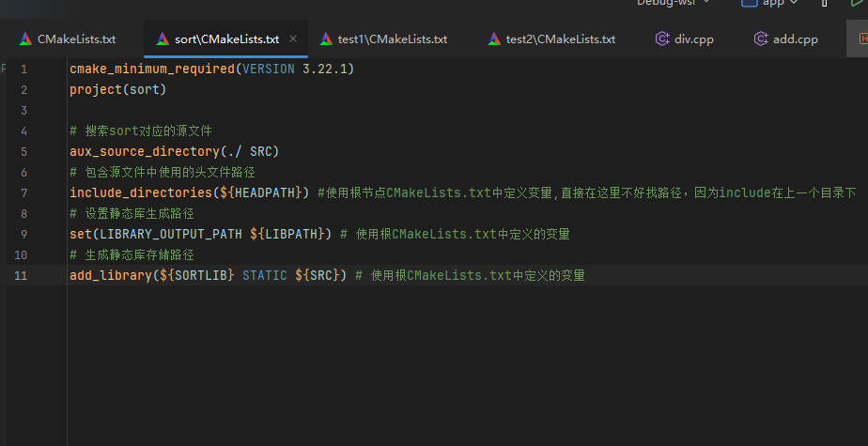The height and width of the screenshot is (446, 868).
Task: Click the aux_source_directory command
Action: click(x=144, y=151)
